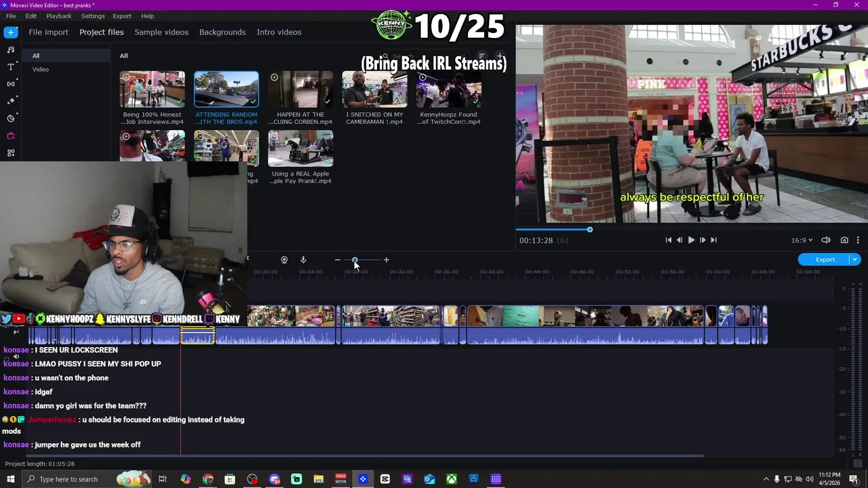Screen dimensions: 868x488
Task: Open preview more options (three dots)
Action: coord(858,240)
